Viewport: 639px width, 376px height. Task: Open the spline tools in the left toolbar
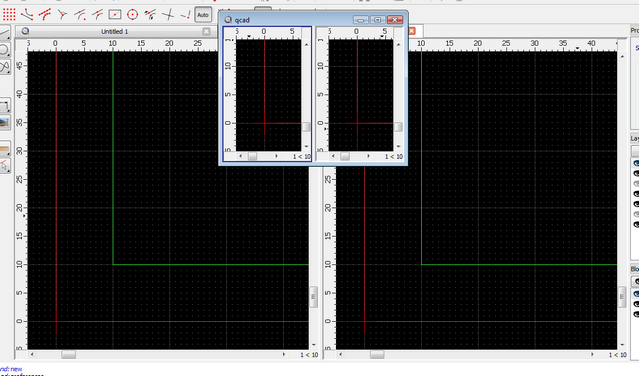[4, 67]
